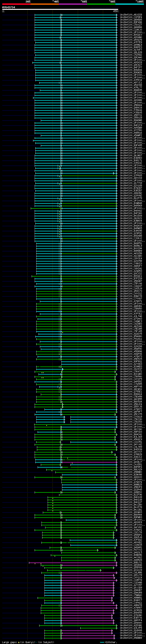This screenshot has height=644, width=146.
Task: Click the red ~20% identity legend bar
Action: coord(16,4)
